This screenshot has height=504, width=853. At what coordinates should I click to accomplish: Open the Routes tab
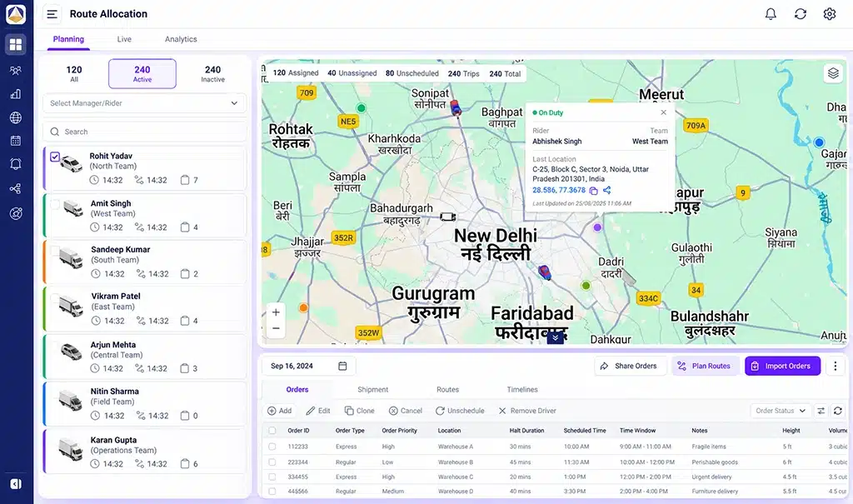coord(447,390)
